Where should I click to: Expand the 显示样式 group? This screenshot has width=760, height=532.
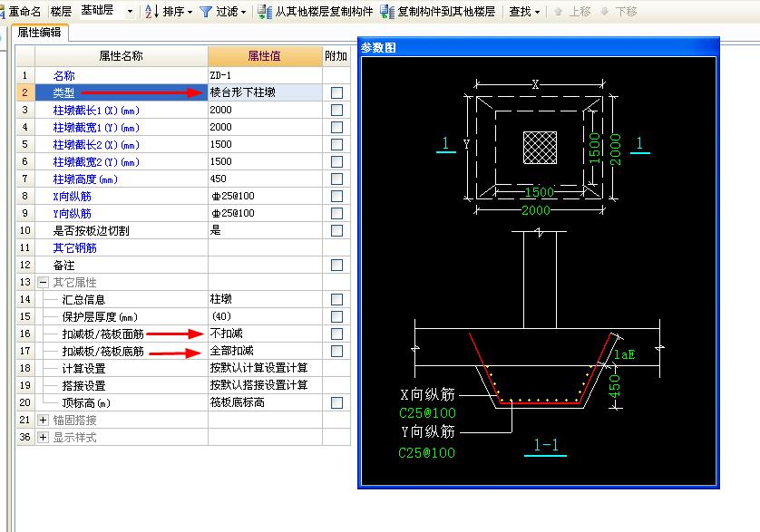pos(44,437)
